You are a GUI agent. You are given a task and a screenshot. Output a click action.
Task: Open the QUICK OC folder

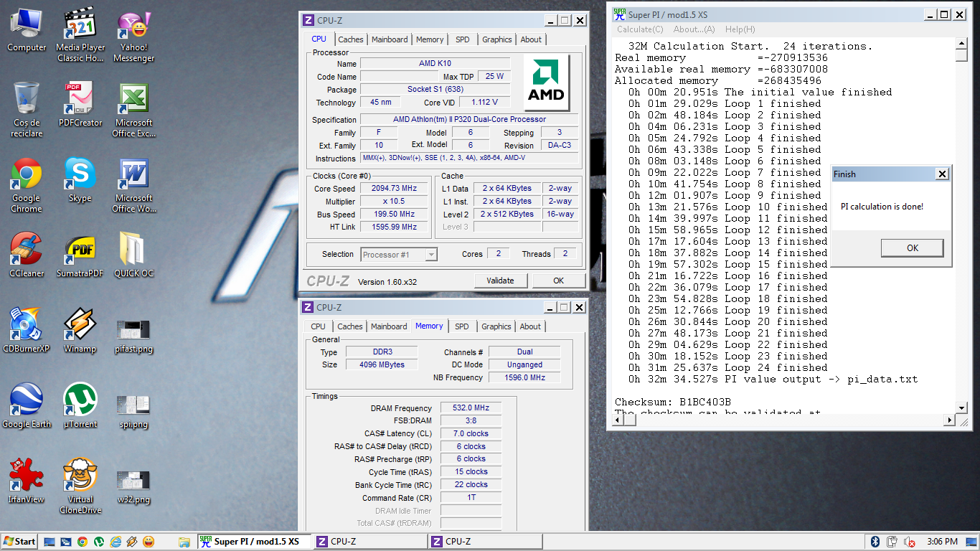tap(134, 256)
